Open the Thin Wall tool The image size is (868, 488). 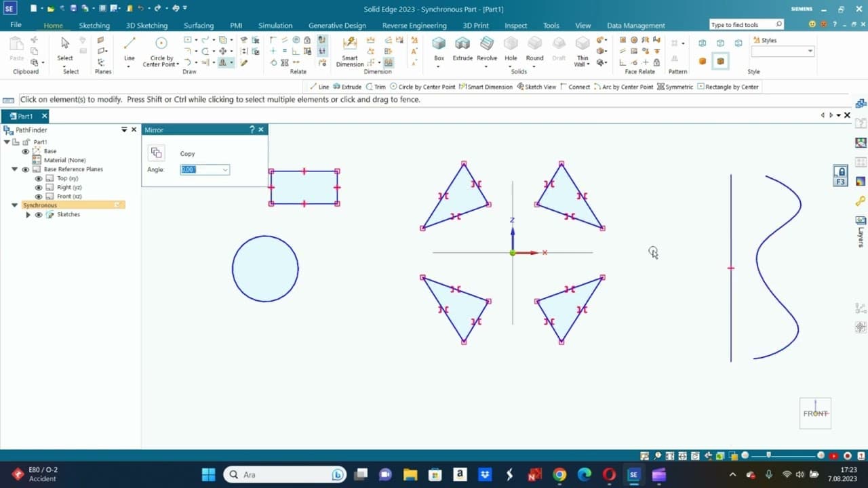tap(583, 51)
